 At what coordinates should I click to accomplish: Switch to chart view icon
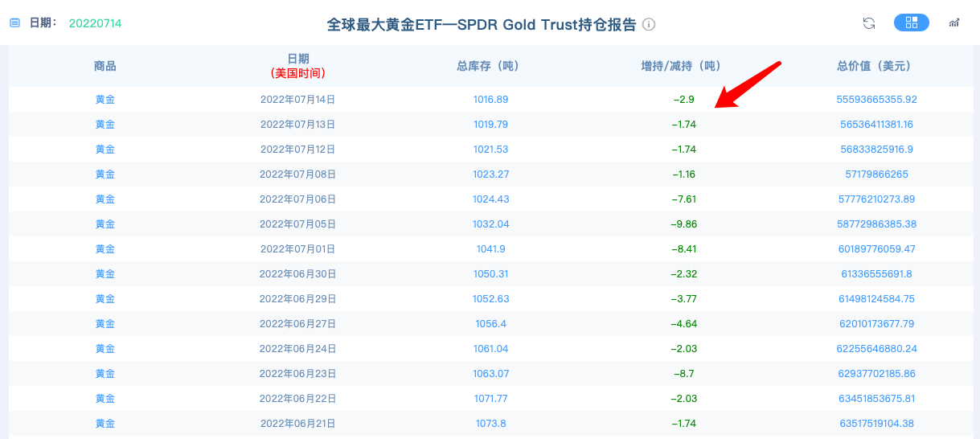(954, 23)
